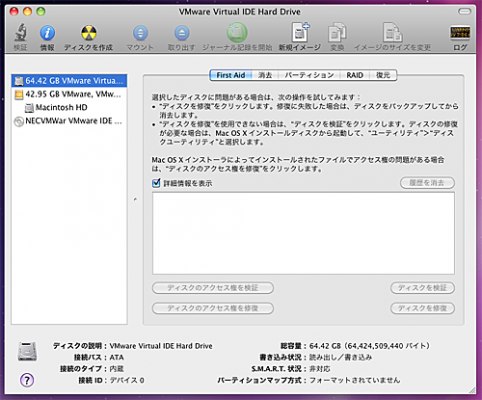Open the Info (情報) toolbar icon

click(x=47, y=33)
